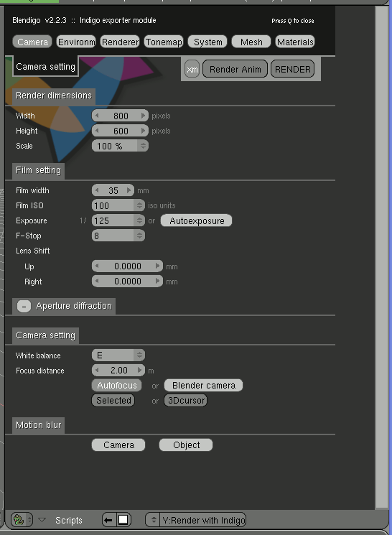392x535 pixels.
Task: Increase Film width with right arrow
Action: pyautogui.click(x=129, y=190)
